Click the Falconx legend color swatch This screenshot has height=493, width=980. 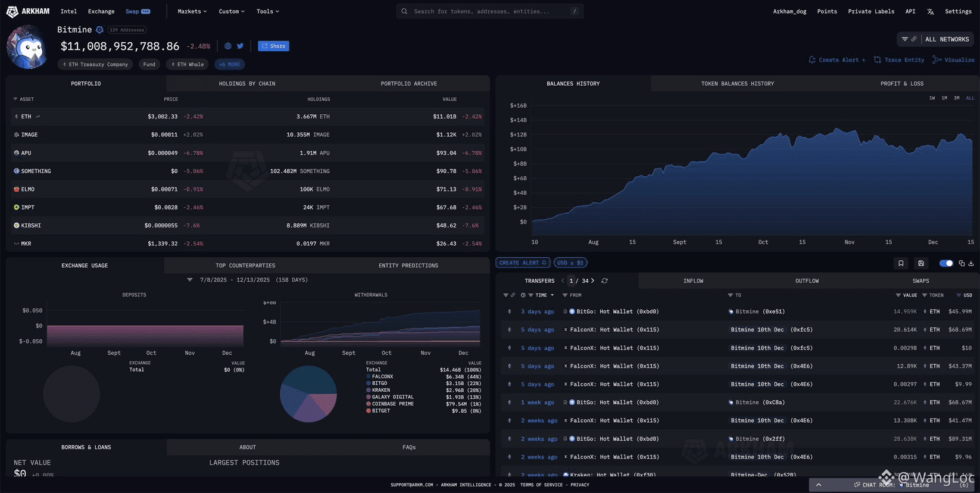(369, 377)
